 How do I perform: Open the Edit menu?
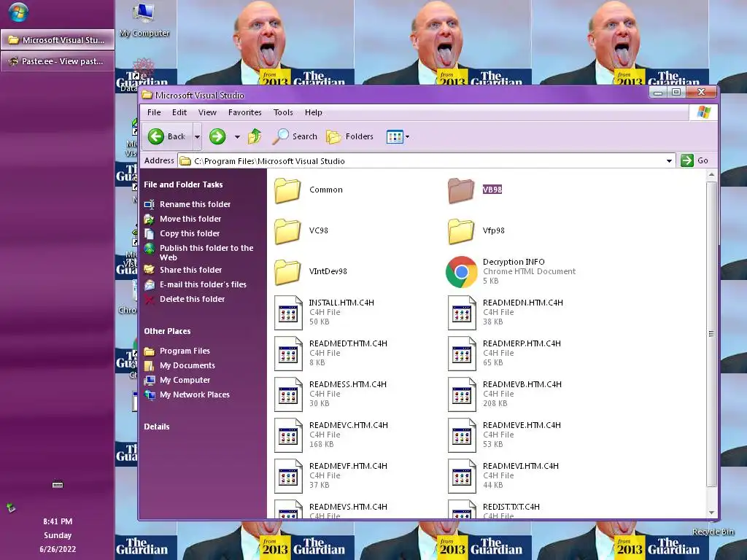click(179, 112)
